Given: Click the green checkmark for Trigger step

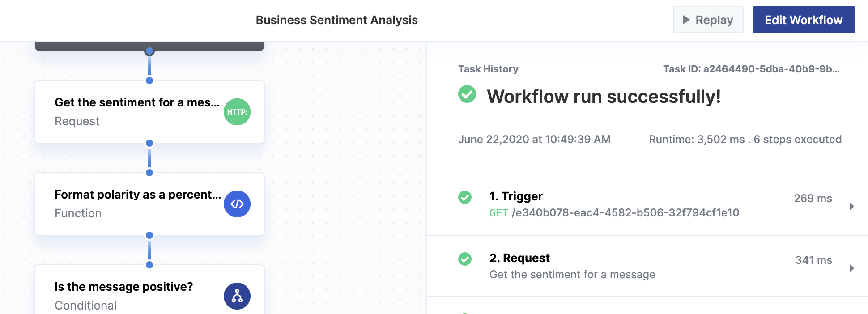Looking at the screenshot, I should tap(465, 197).
